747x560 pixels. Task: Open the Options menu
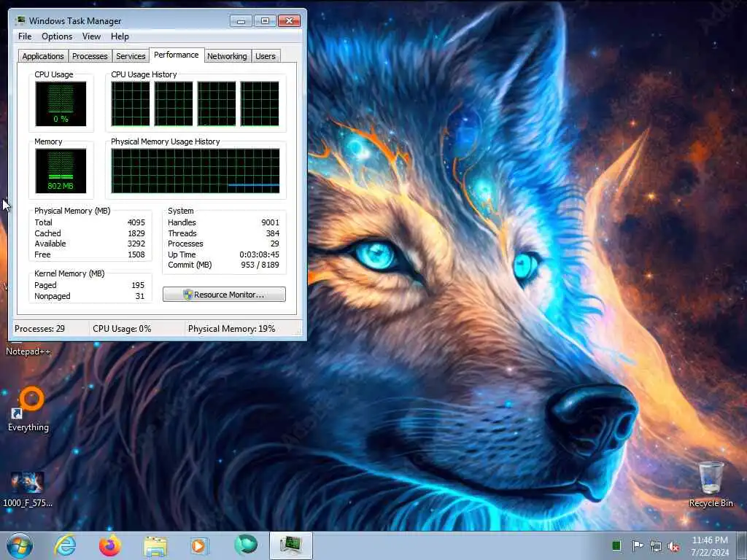(57, 36)
